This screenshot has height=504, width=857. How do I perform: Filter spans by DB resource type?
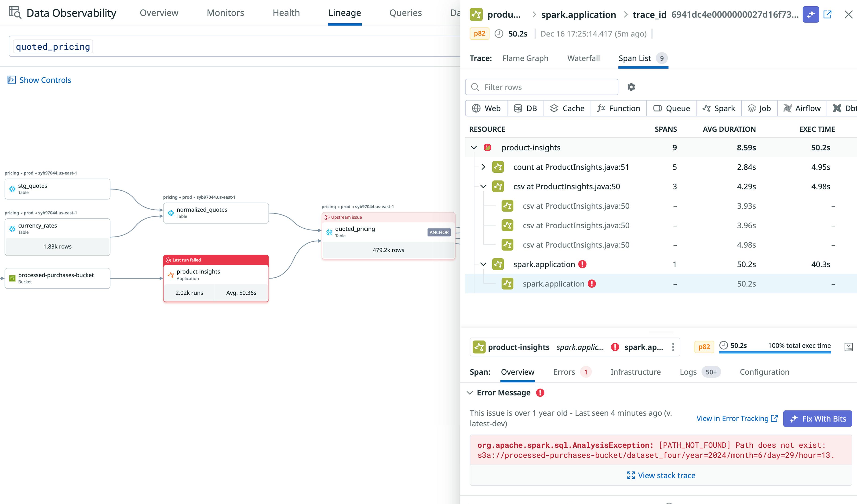coord(525,108)
